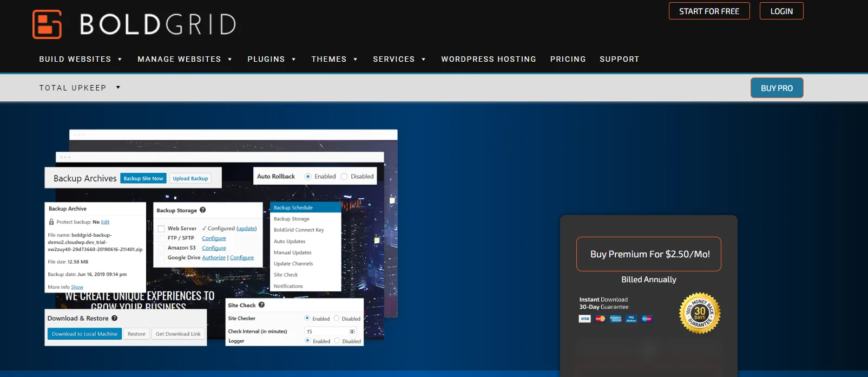Click the Check Interval stepper arrows
Screen dimensions: 868x377
352,331
